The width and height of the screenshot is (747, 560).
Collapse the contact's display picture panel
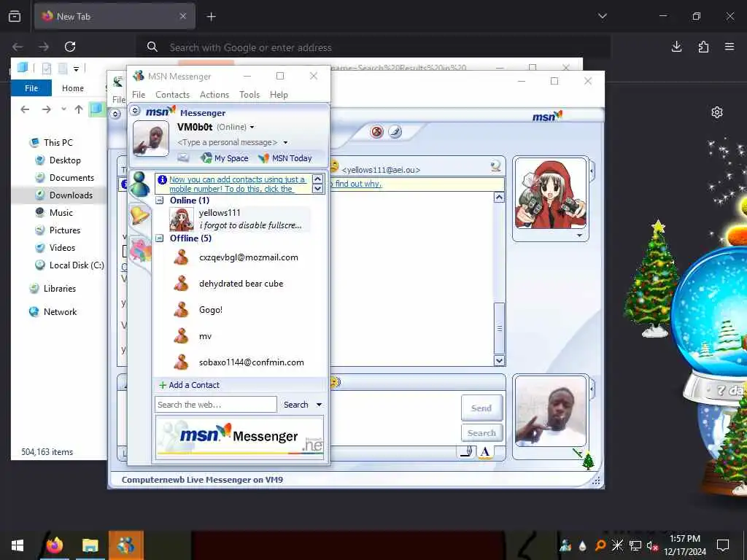(592, 171)
